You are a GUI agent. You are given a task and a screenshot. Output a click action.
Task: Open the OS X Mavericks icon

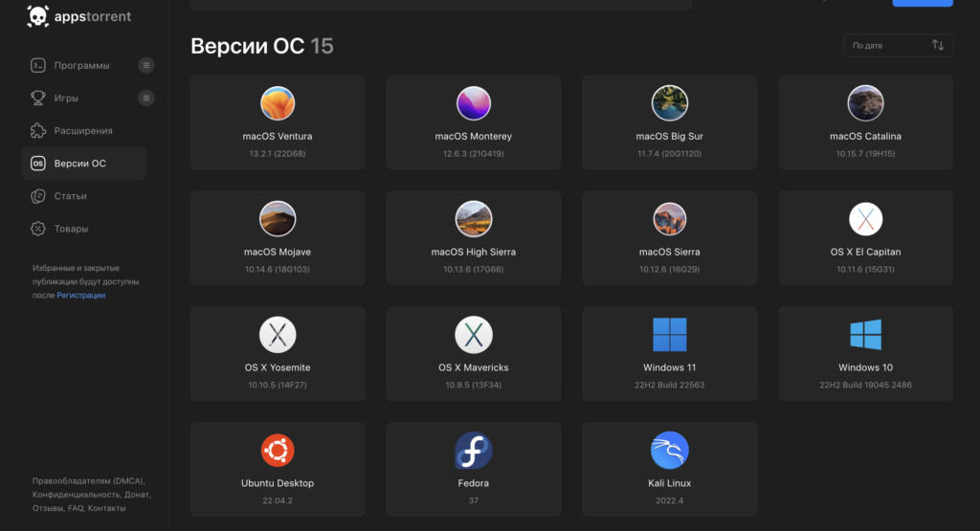473,335
